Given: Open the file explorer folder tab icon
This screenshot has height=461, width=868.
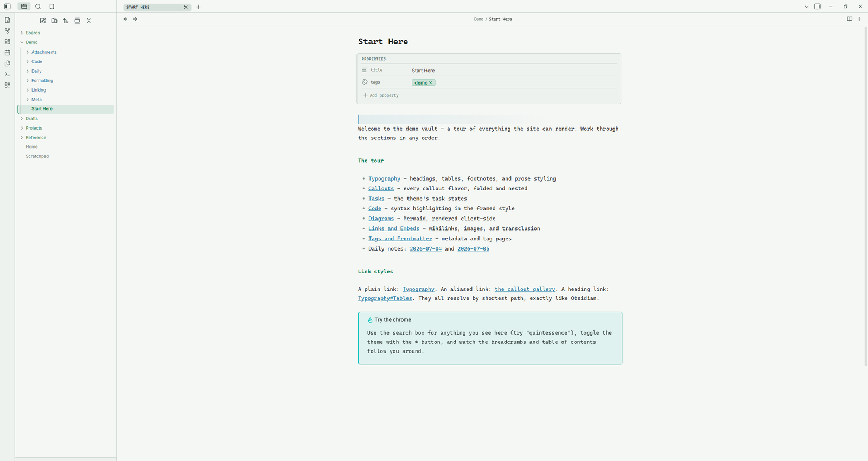Looking at the screenshot, I should [x=24, y=7].
